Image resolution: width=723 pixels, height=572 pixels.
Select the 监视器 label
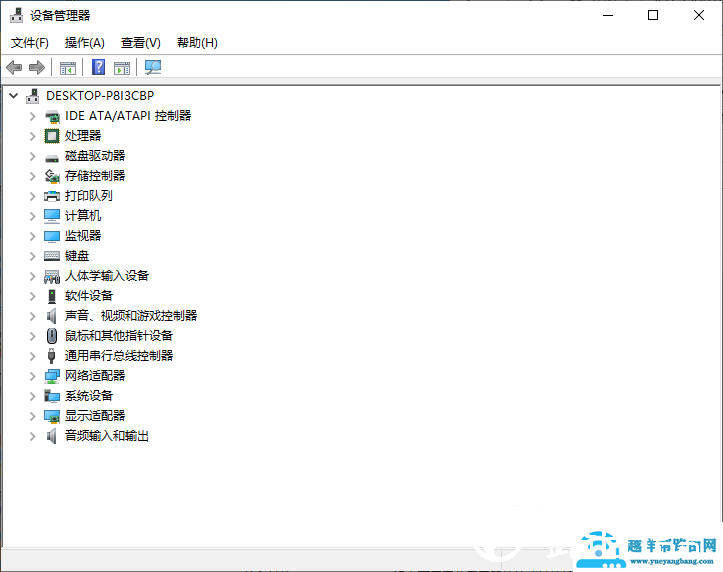click(83, 236)
